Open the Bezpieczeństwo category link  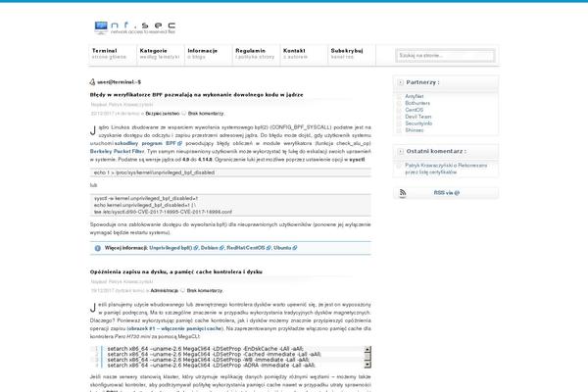tap(163, 114)
